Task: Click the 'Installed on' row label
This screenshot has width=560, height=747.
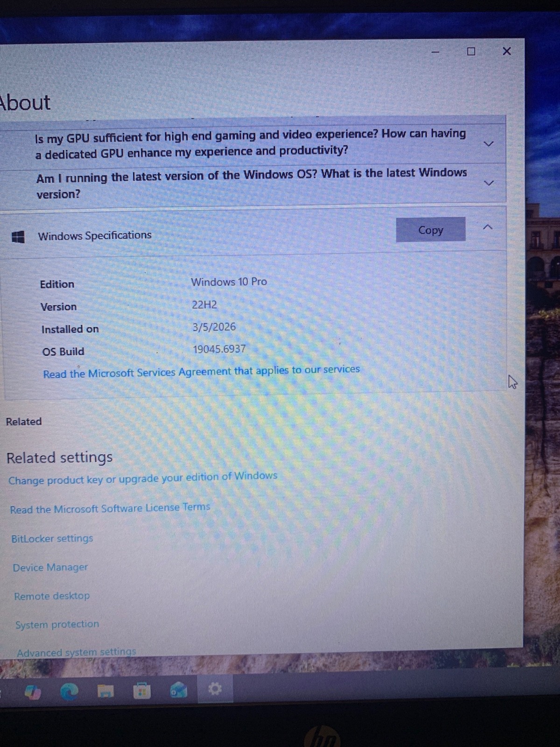Action: (x=70, y=329)
